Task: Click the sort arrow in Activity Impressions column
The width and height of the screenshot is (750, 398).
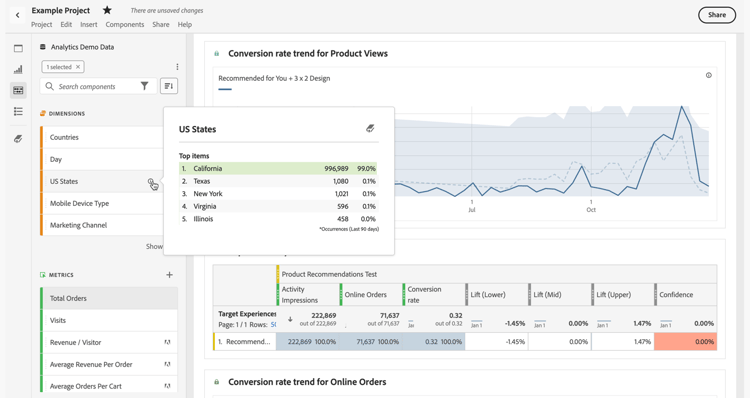Action: (290, 319)
